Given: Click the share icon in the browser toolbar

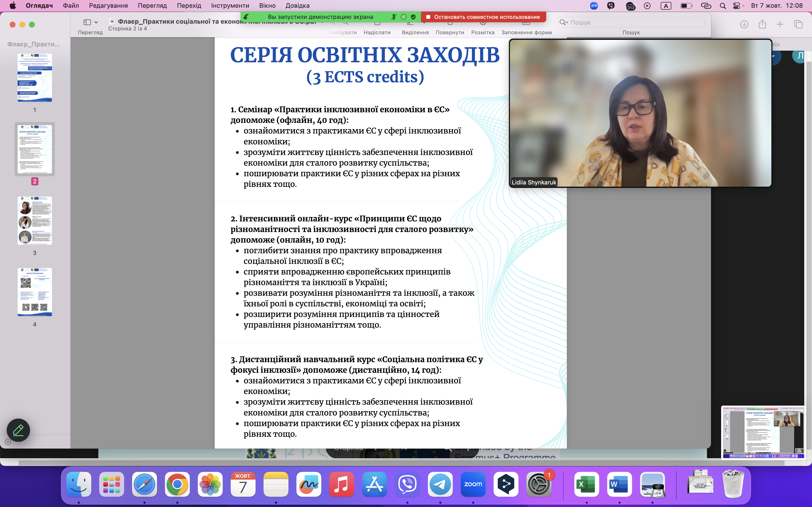Looking at the screenshot, I should pos(762,24).
